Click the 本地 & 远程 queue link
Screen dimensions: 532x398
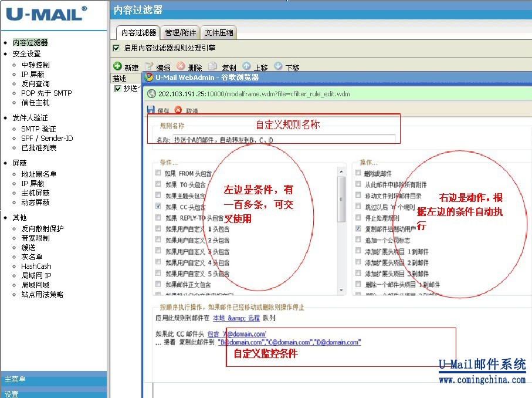click(x=236, y=318)
